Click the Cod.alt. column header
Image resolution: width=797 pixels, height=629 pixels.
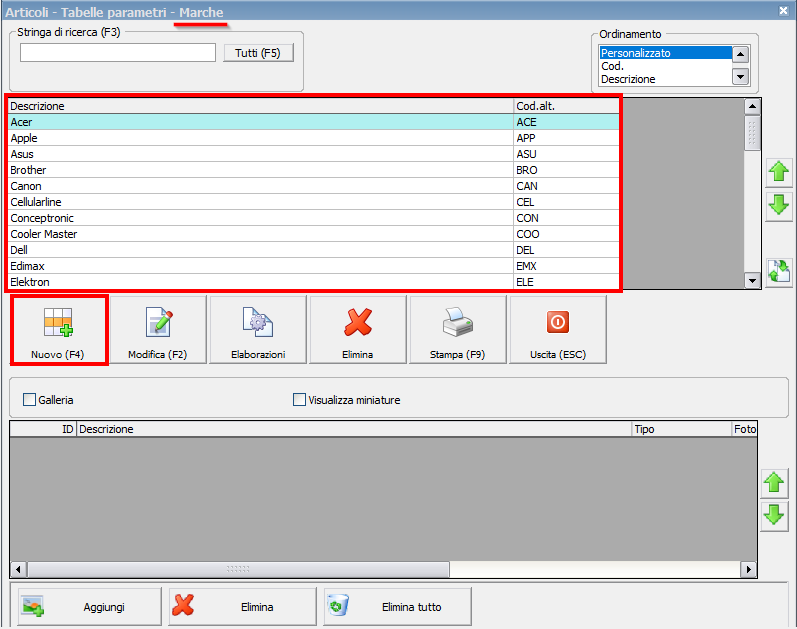pos(567,106)
